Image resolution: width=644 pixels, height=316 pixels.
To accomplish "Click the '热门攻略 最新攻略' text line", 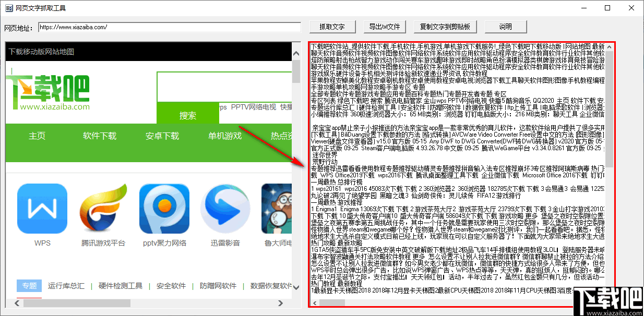I will [337, 243].
